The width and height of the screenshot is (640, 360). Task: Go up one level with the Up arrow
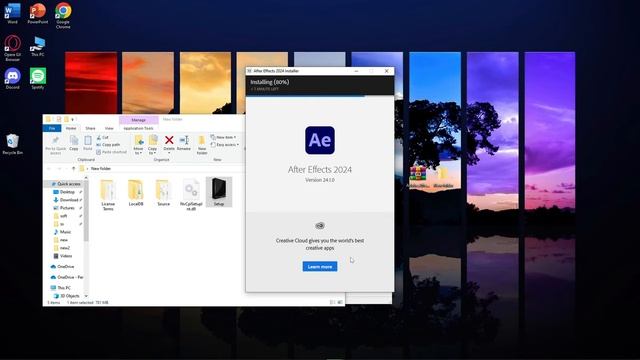pos(74,169)
